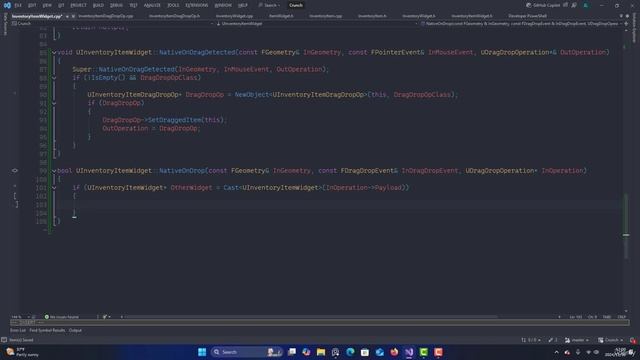Collapse the NativeOnDrop function

pyautogui.click(x=54, y=171)
